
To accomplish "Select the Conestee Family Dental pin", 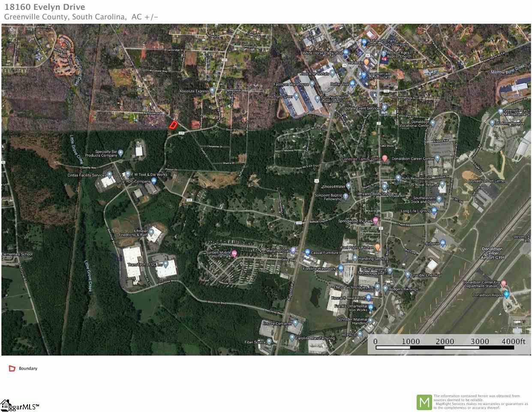I will [x=385, y=158].
